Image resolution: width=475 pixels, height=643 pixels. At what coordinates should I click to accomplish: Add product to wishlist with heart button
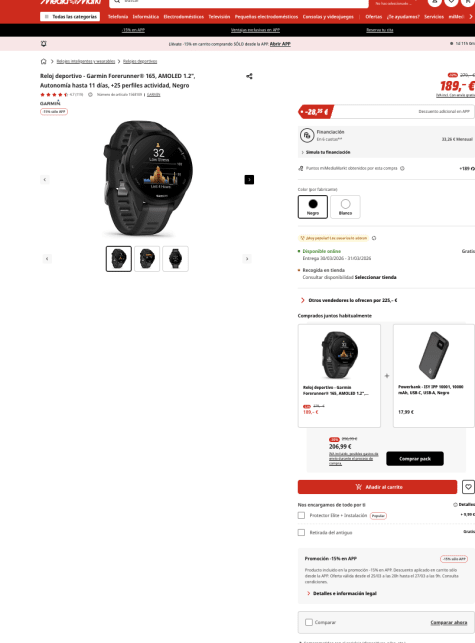[468, 487]
